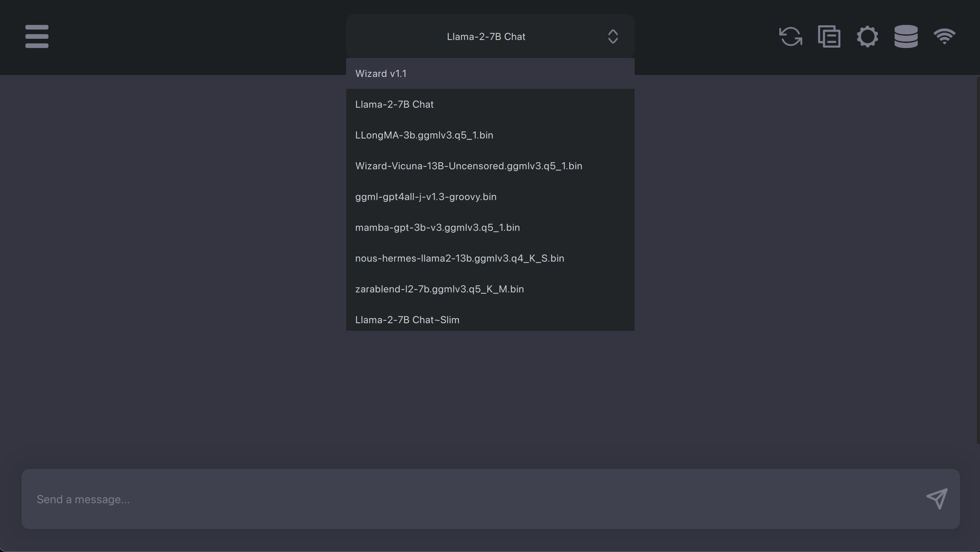Open the LocalDocs database icon
This screenshot has height=552, width=980.
pyautogui.click(x=906, y=36)
